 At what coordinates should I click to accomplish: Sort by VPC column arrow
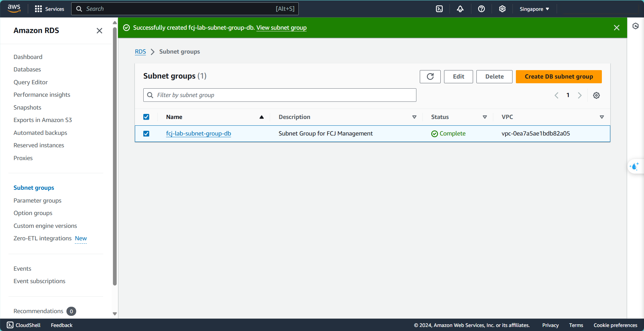602,117
